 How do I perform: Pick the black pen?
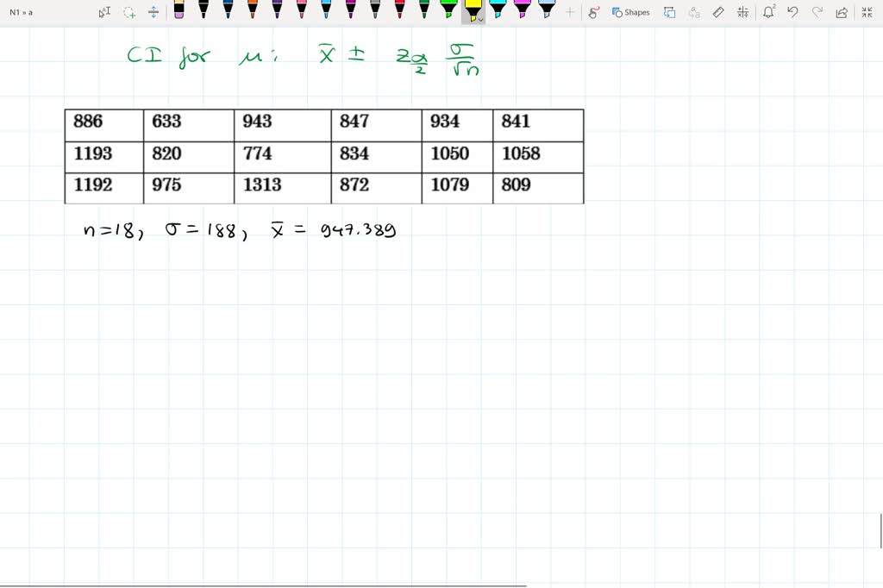(x=204, y=9)
